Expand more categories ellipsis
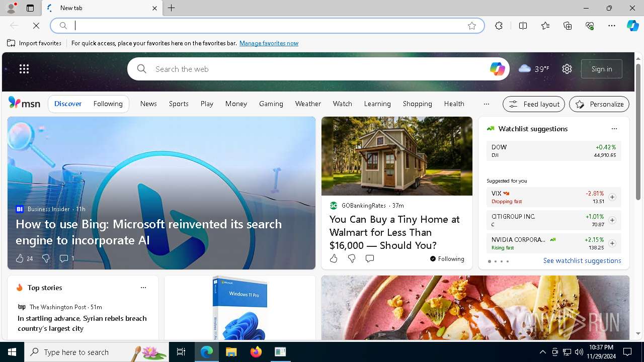The width and height of the screenshot is (644, 362). 486,104
